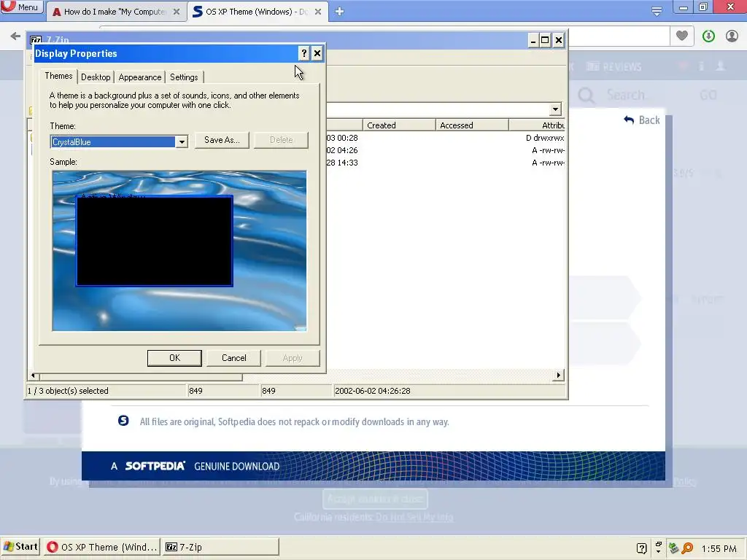Open Opera downloads icon
Viewport: 747px width, 560px height.
coord(708,36)
